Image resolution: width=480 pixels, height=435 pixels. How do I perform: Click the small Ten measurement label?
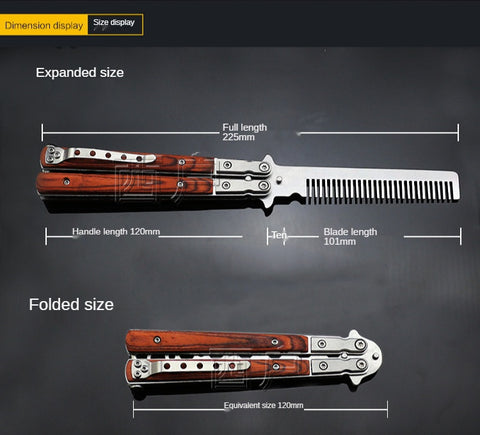point(279,235)
